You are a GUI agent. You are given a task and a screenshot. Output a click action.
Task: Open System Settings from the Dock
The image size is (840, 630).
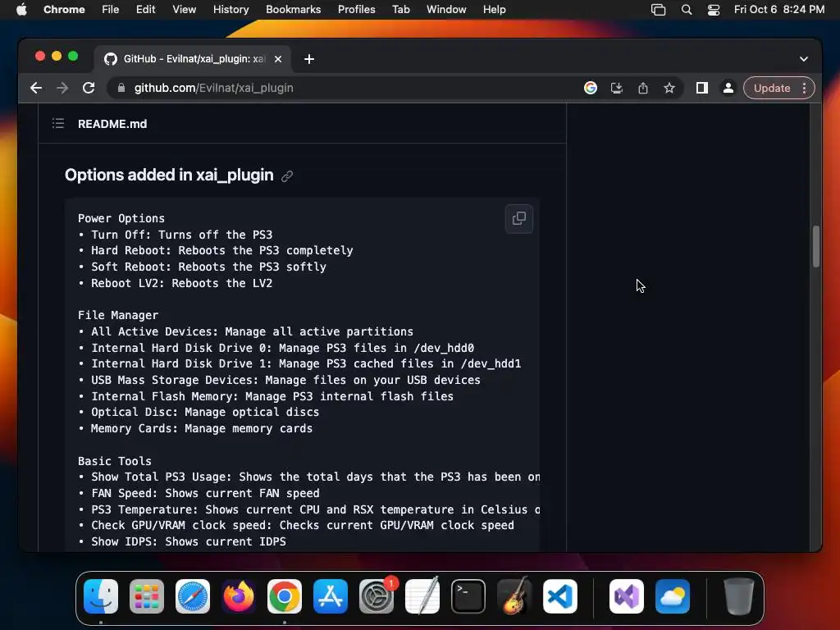click(x=376, y=596)
